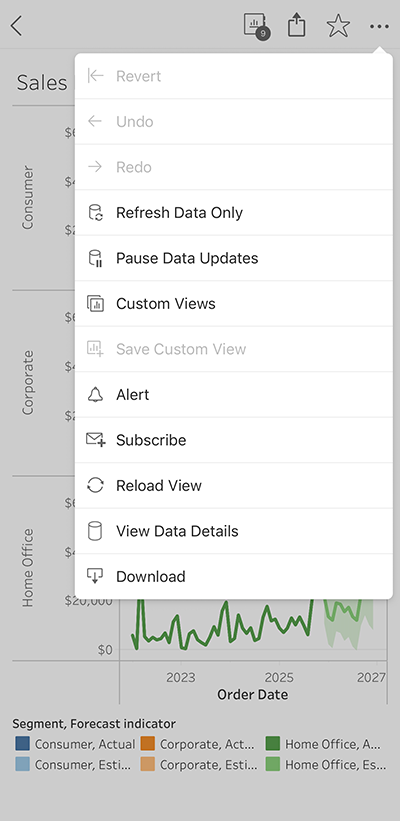Choose Alert menu item

(x=234, y=395)
